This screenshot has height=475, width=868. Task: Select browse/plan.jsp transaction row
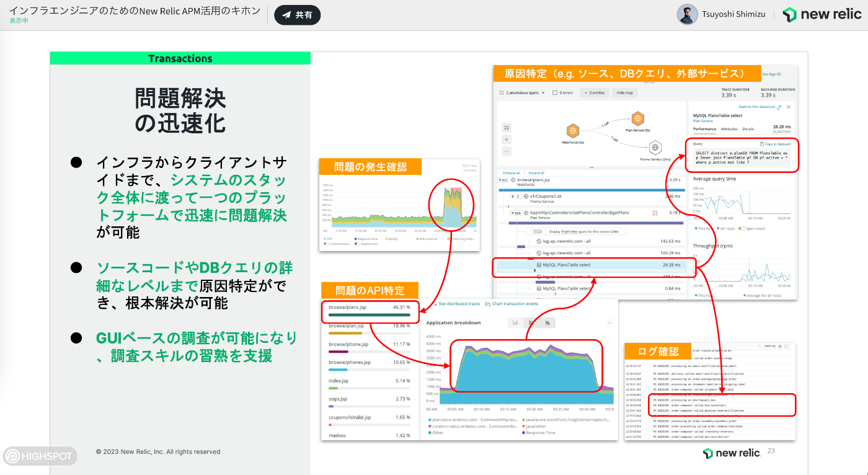[370, 329]
